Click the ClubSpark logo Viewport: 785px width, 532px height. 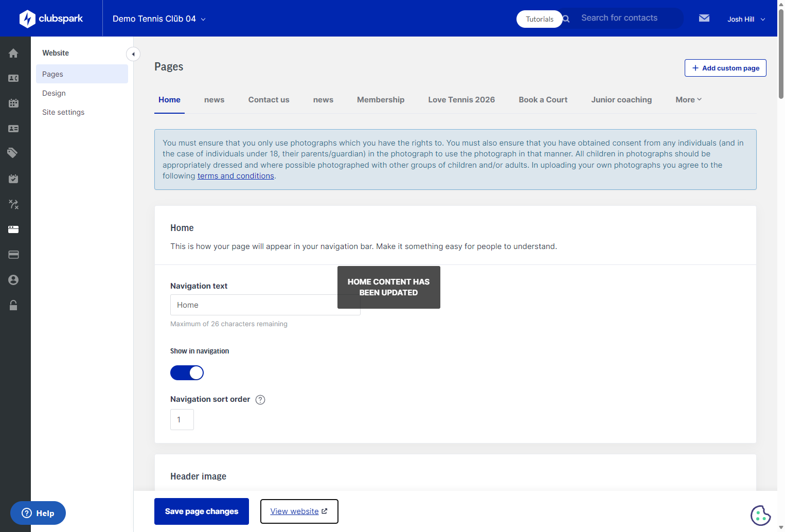click(x=51, y=19)
